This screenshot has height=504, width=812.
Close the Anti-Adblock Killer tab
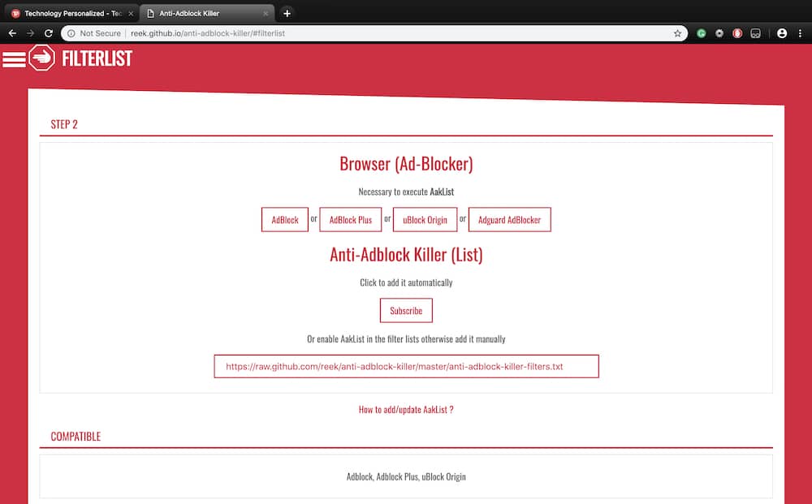[266, 14]
